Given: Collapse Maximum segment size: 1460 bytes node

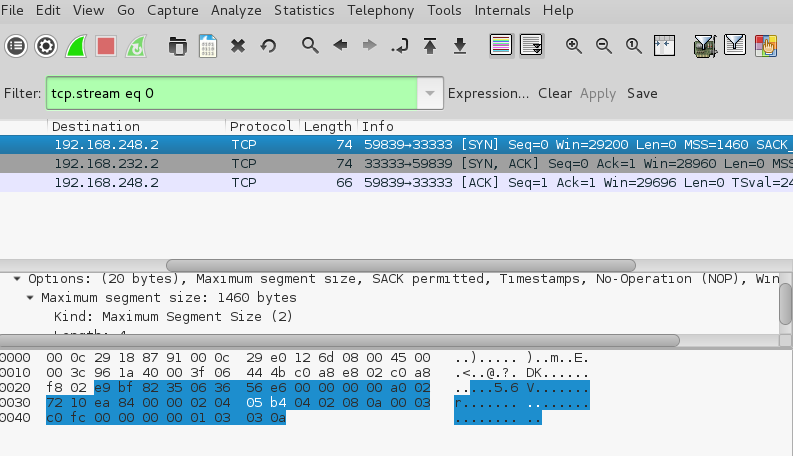Looking at the screenshot, I should (x=31, y=298).
